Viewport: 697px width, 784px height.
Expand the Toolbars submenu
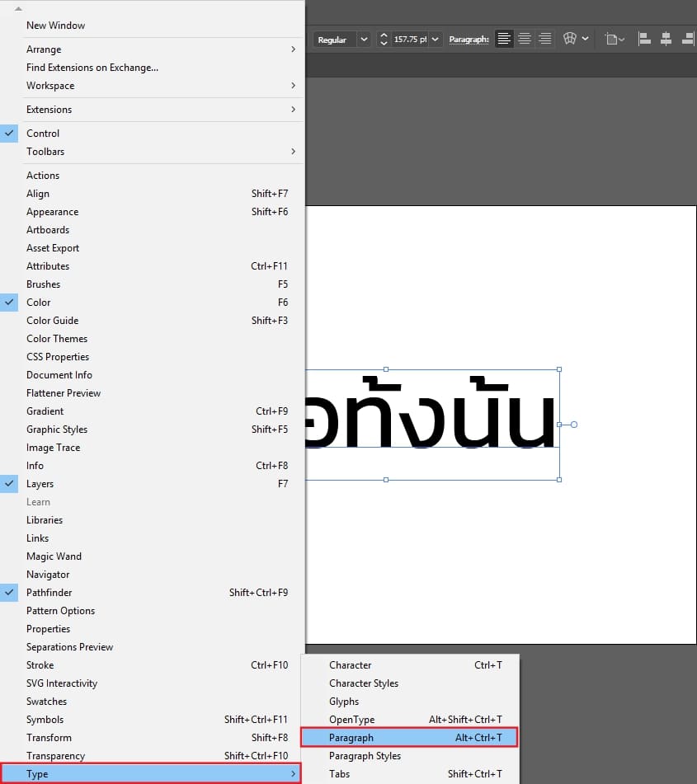(x=152, y=152)
